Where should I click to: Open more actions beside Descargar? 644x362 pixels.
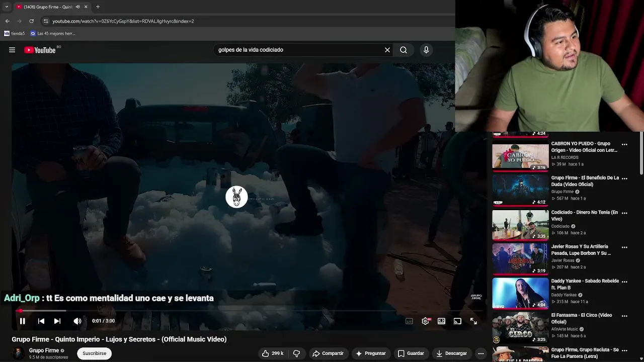pyautogui.click(x=481, y=353)
